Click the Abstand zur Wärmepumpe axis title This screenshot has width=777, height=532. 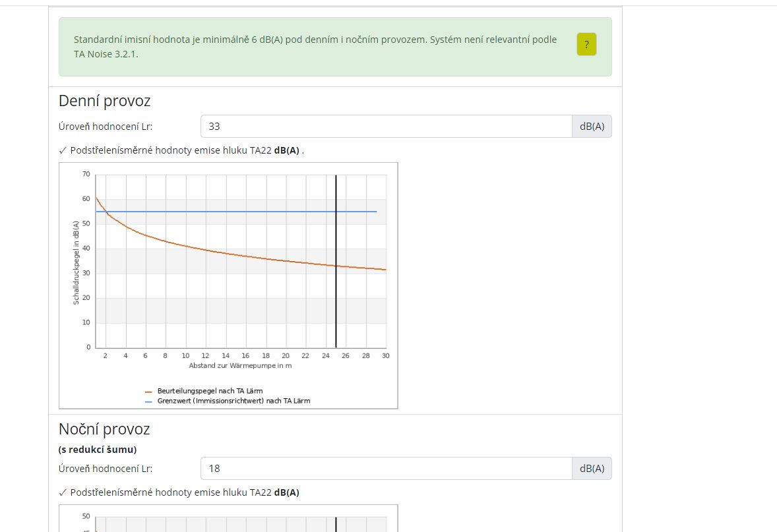tap(240, 365)
